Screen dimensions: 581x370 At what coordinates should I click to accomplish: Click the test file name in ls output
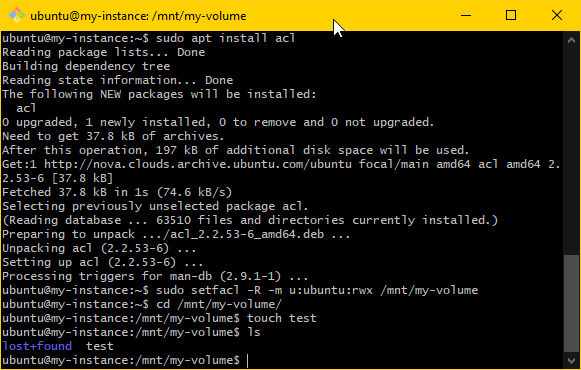pyautogui.click(x=100, y=346)
